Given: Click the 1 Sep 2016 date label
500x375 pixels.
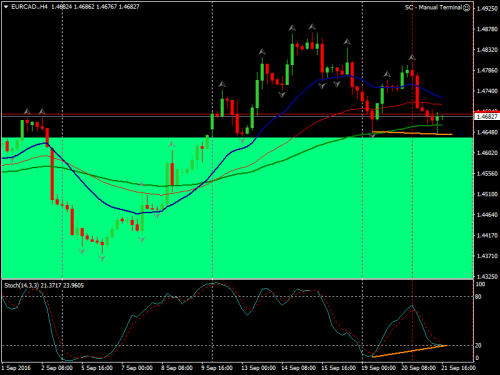Looking at the screenshot, I should coord(16,368).
